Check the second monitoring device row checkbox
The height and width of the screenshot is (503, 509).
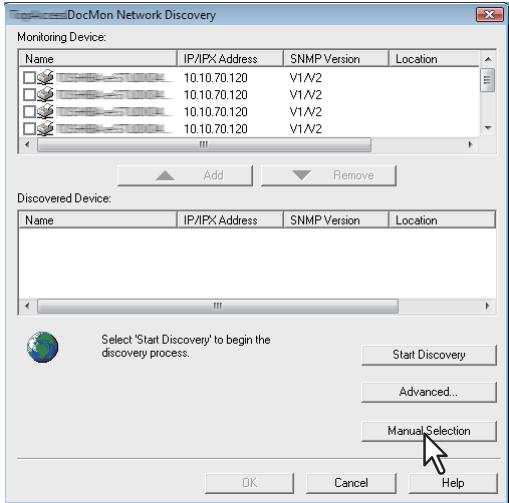(x=29, y=95)
